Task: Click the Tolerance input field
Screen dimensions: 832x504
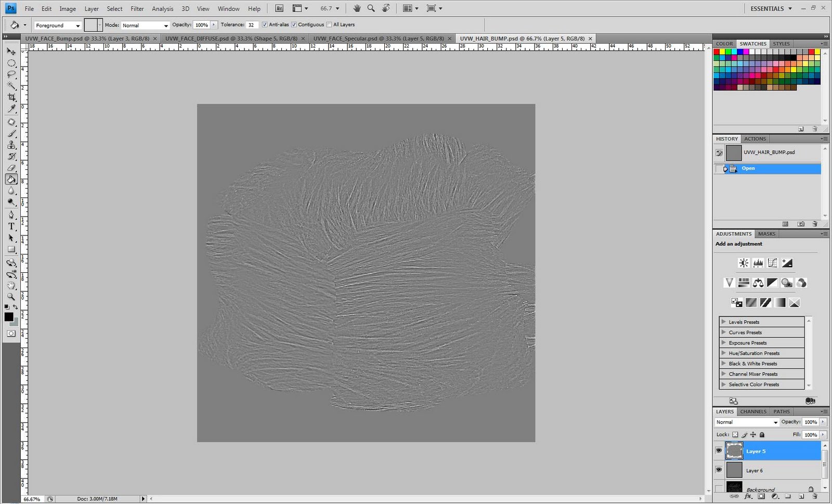Action: click(x=252, y=25)
